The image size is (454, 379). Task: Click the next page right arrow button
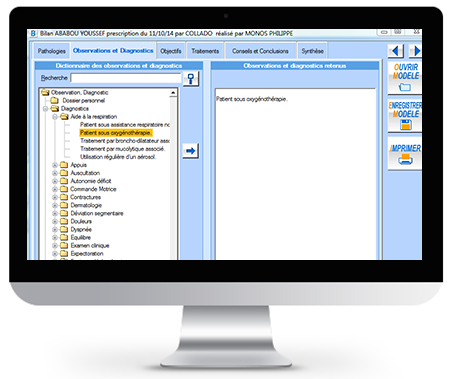[x=416, y=51]
